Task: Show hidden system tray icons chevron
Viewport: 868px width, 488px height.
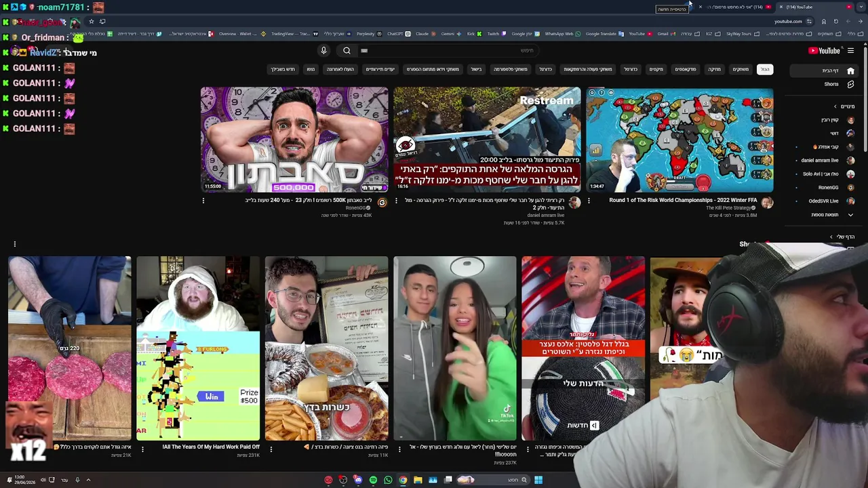Action: [x=88, y=480]
